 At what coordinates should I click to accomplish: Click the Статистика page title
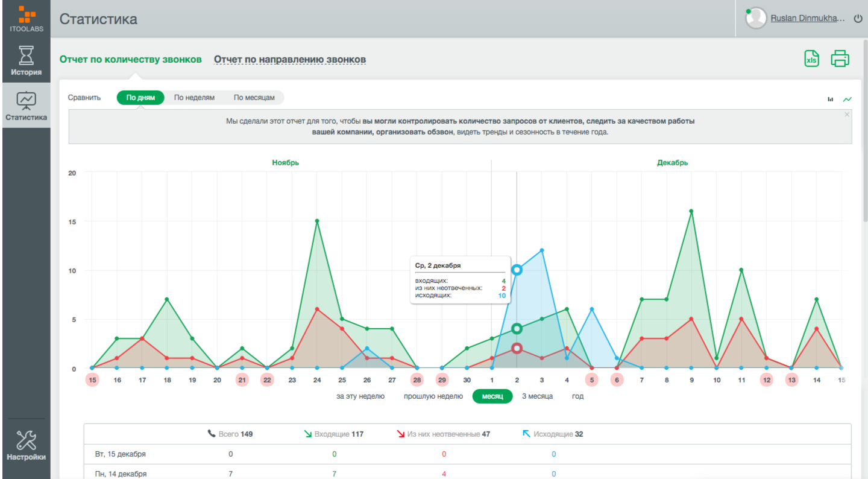pyautogui.click(x=98, y=19)
